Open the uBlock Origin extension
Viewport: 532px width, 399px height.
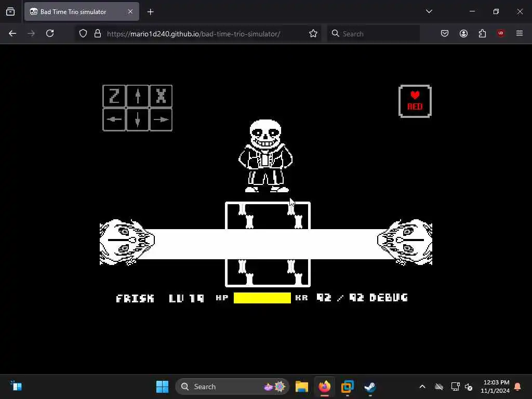tap(501, 33)
